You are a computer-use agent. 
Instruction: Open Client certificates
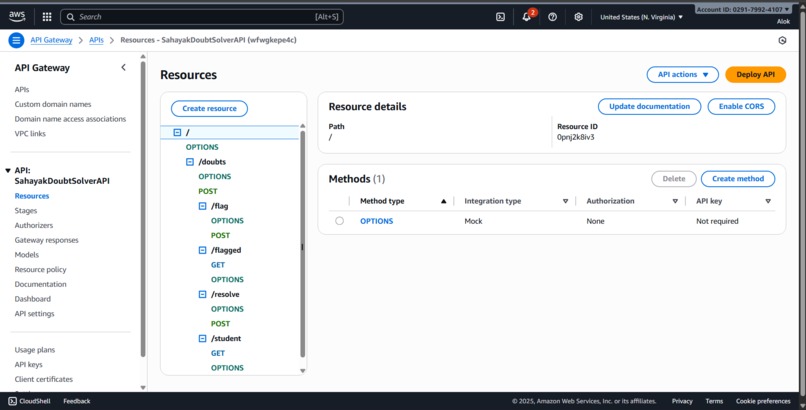click(44, 379)
